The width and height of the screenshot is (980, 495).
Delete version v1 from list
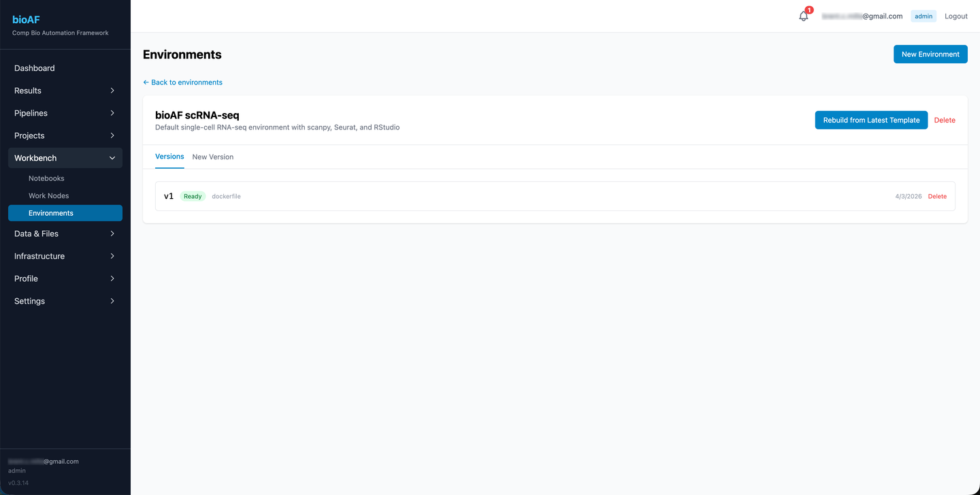(x=937, y=196)
